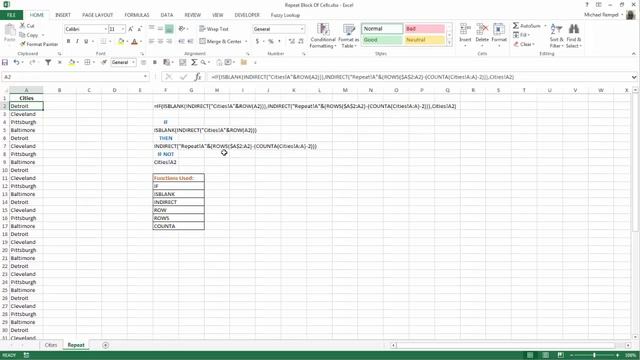Center cell text horizontally
The image size is (640, 360).
pos(160,41)
